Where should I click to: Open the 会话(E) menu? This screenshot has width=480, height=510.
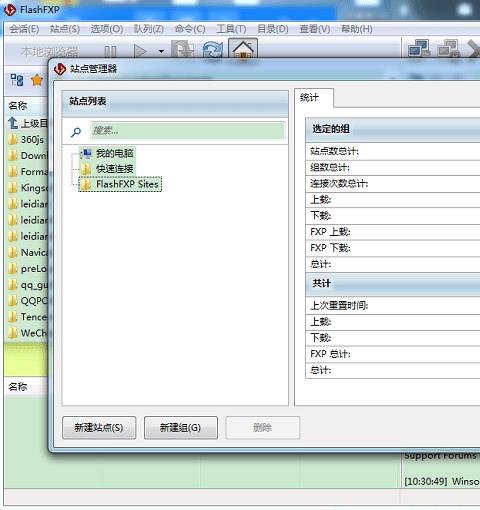24,29
